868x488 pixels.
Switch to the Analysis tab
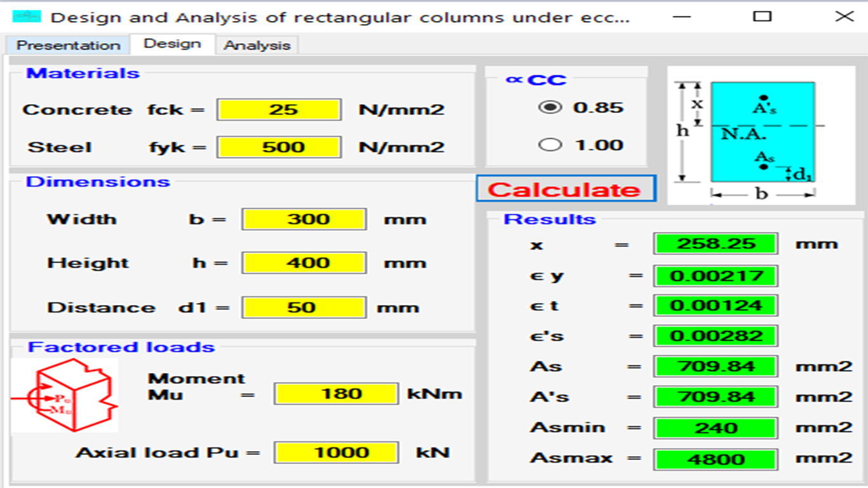[x=257, y=45]
